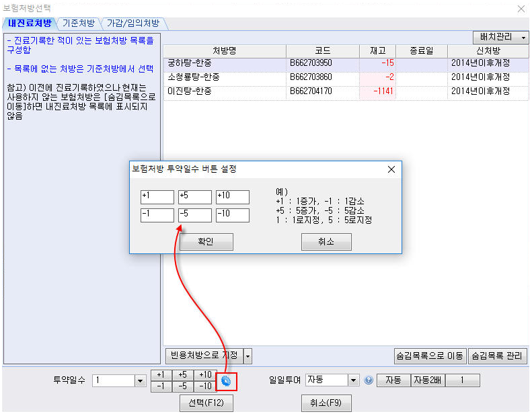Open the dosage button settings gear icon
532x414 pixels.
tap(226, 381)
